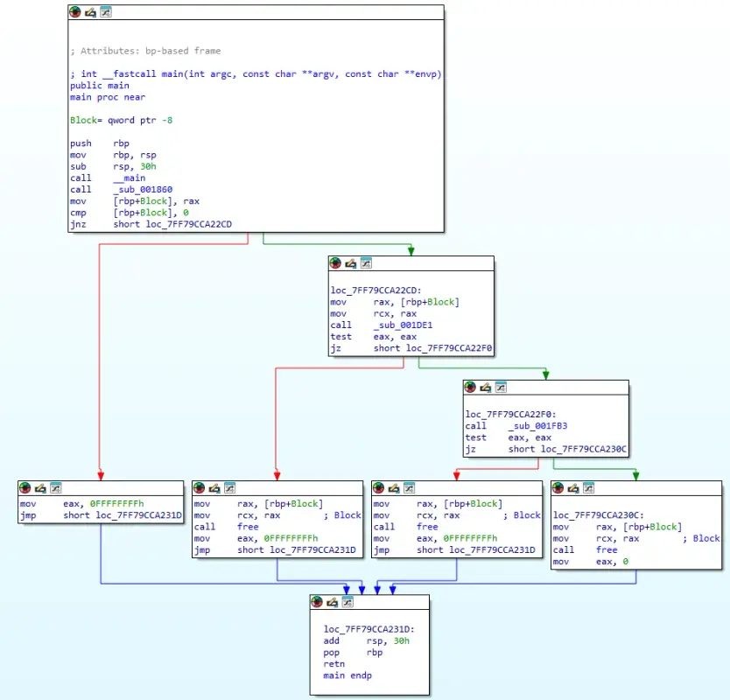Click the pencil edit icon on block loc_7FF79CCA230C
The width and height of the screenshot is (730, 700).
[x=573, y=487]
